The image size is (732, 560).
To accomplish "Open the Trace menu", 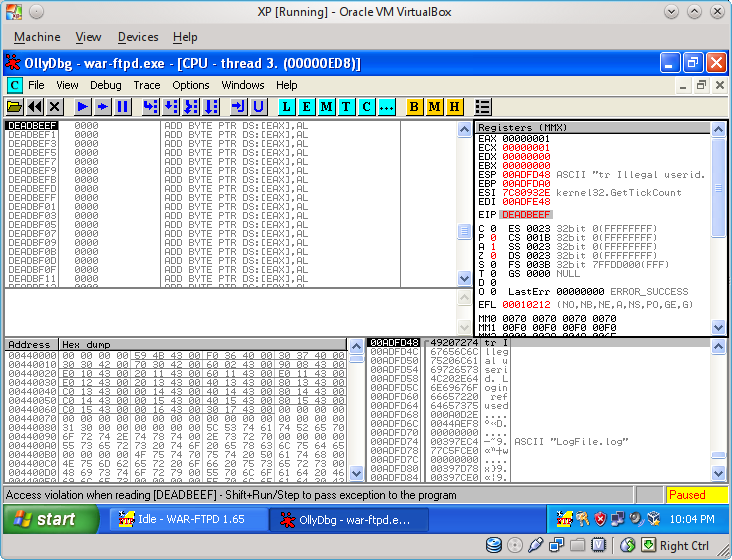I will (x=147, y=85).
